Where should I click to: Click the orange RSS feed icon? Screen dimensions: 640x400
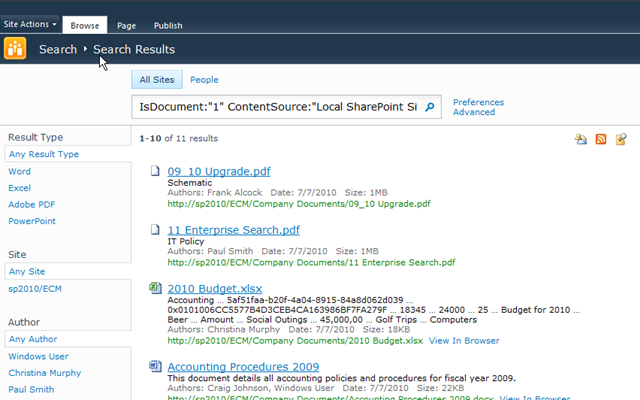click(601, 139)
